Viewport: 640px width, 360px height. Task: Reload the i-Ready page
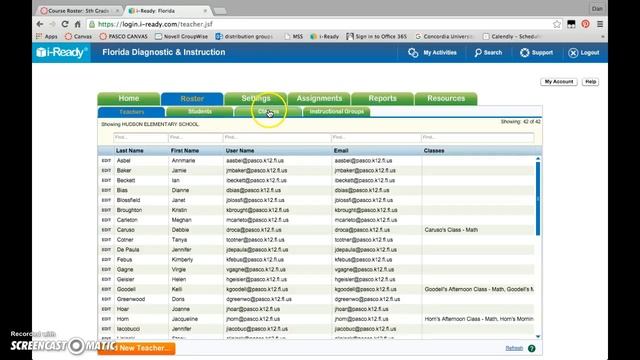tap(65, 24)
